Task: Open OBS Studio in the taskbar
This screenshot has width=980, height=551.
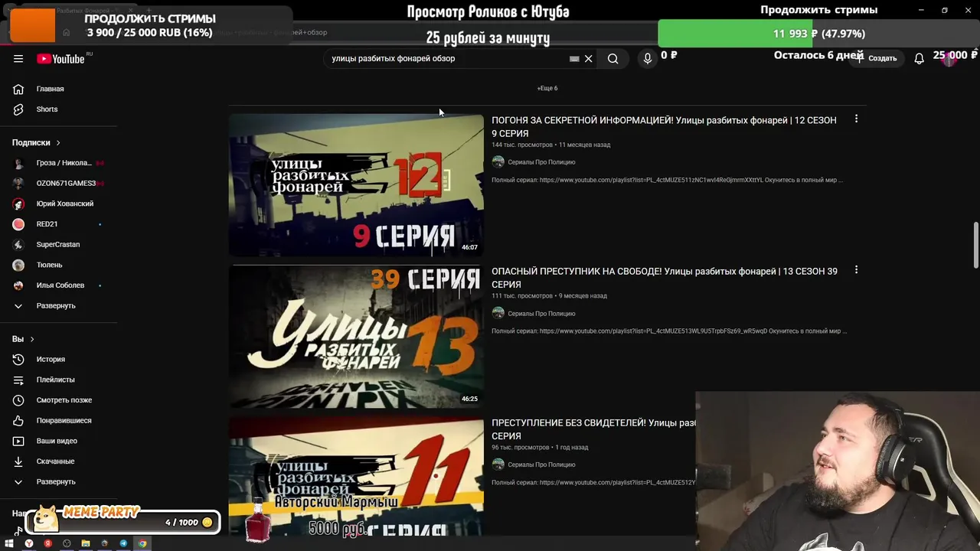Action: [x=67, y=543]
